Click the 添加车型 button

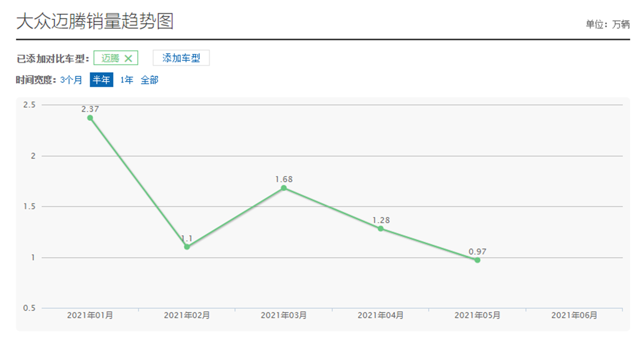click(x=181, y=58)
